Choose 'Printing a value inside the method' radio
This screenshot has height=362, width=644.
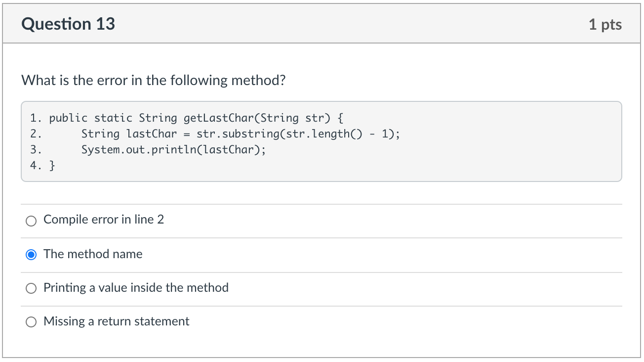(x=31, y=289)
